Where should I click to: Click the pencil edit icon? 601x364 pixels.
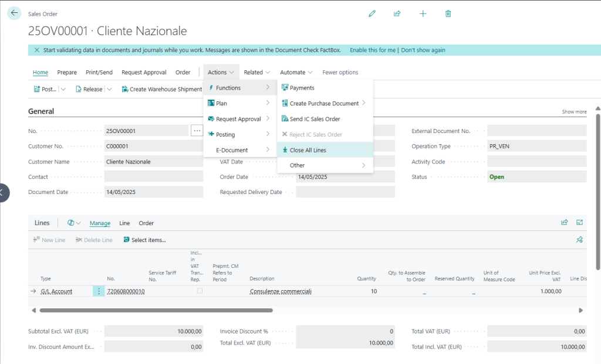372,13
